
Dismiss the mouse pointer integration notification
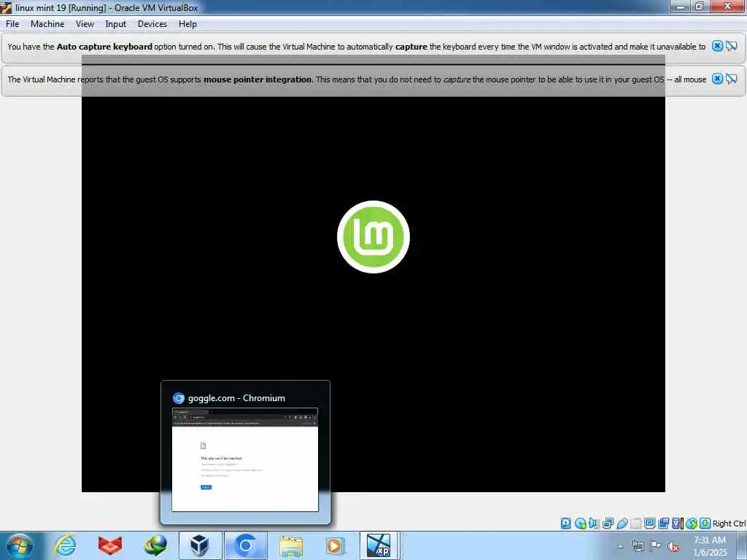pyautogui.click(x=717, y=79)
